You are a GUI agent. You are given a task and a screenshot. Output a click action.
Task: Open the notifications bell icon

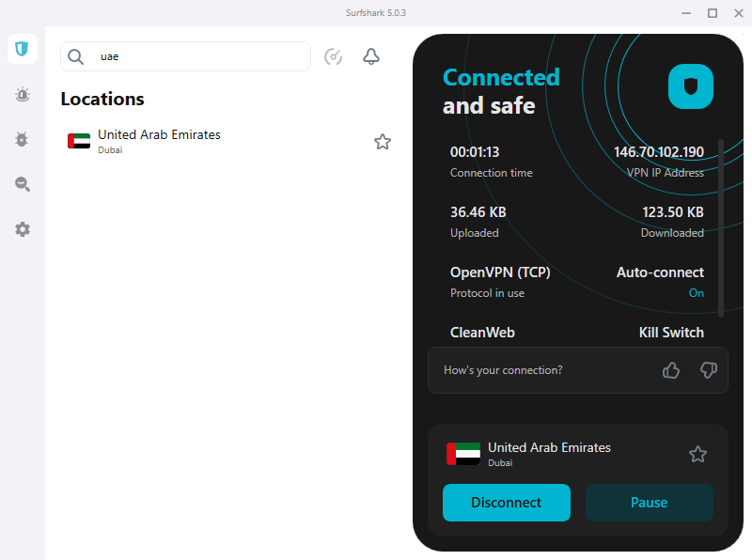pyautogui.click(x=370, y=56)
